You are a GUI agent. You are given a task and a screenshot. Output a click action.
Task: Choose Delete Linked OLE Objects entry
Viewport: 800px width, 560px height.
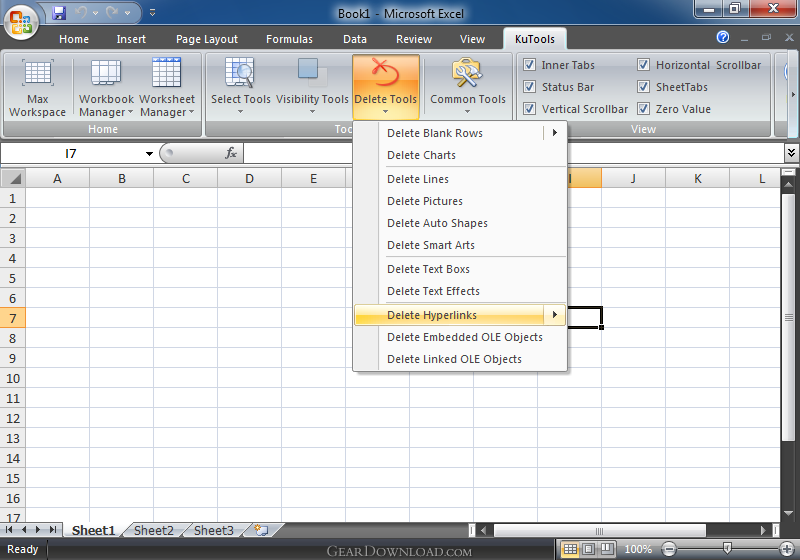coord(461,359)
